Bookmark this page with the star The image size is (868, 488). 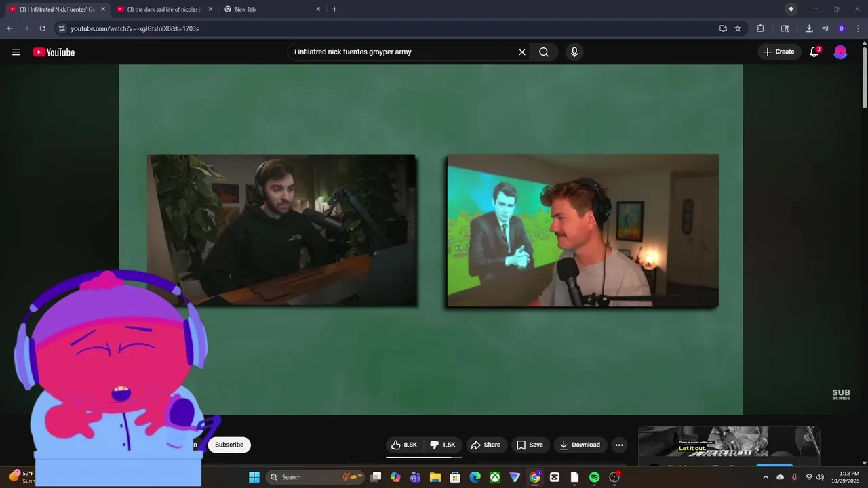(x=738, y=28)
